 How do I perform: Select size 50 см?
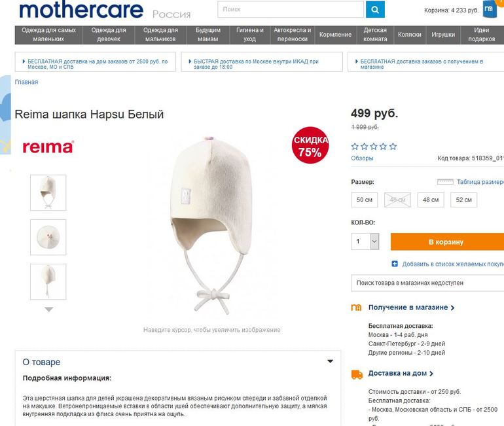365,200
